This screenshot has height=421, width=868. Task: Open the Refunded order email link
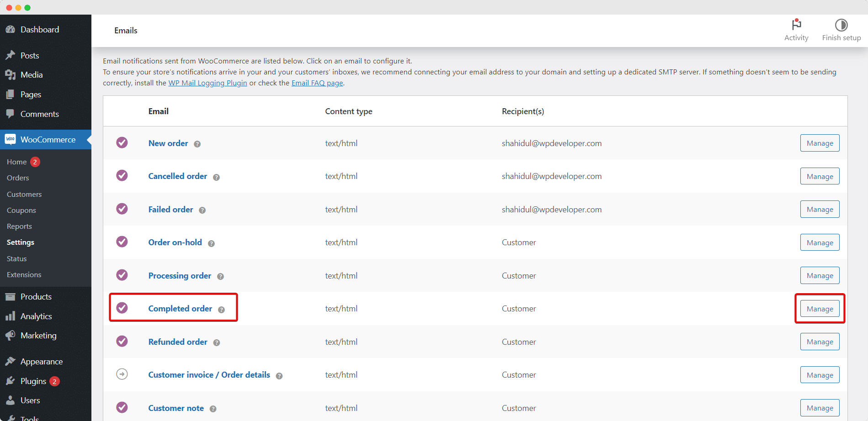coord(178,342)
